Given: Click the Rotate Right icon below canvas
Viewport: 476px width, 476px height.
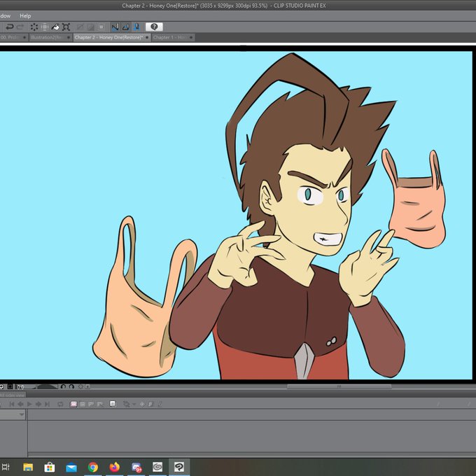Looking at the screenshot, I should point(71,386).
